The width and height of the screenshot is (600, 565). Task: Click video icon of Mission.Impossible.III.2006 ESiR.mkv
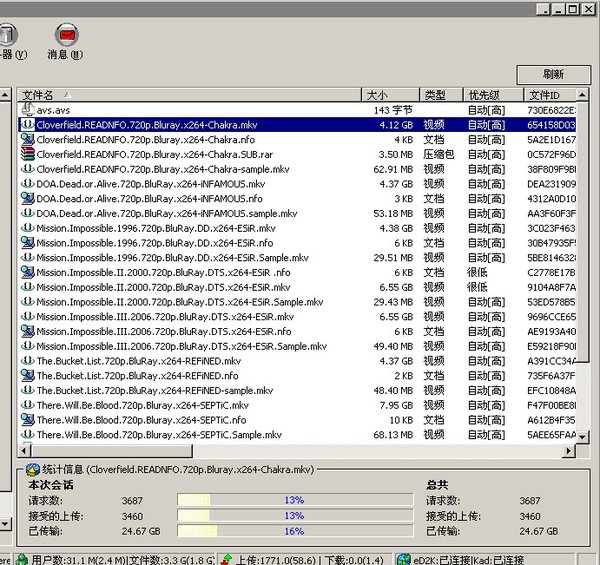(28, 316)
